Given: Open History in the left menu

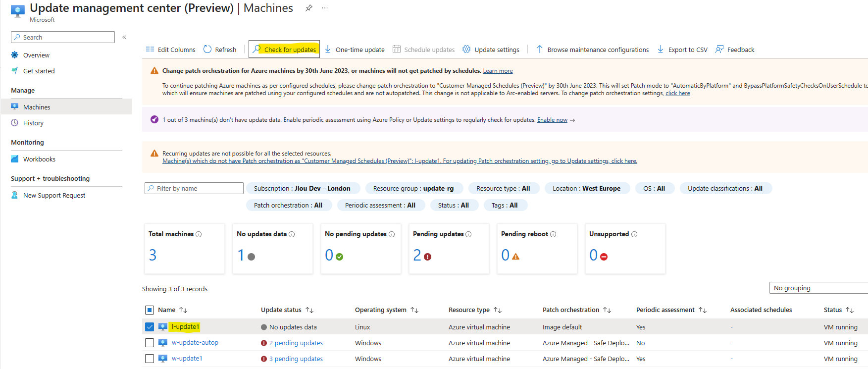Looking at the screenshot, I should (x=33, y=123).
